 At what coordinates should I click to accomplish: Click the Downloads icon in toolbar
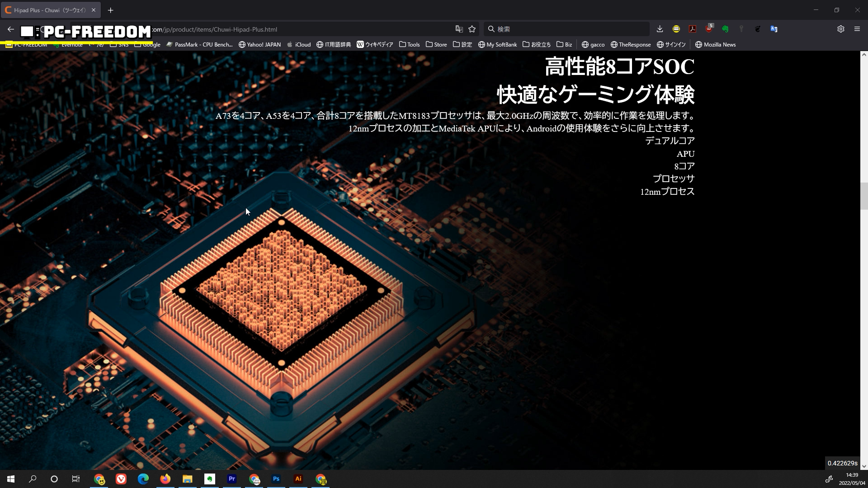[660, 29]
